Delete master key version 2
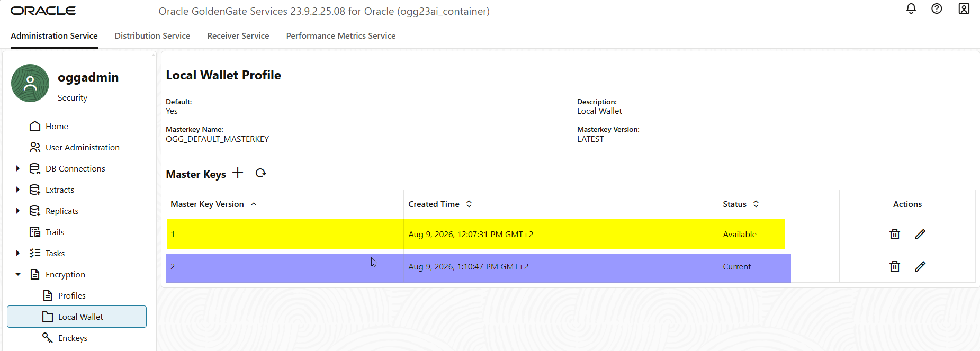Image resolution: width=980 pixels, height=351 pixels. click(x=895, y=266)
